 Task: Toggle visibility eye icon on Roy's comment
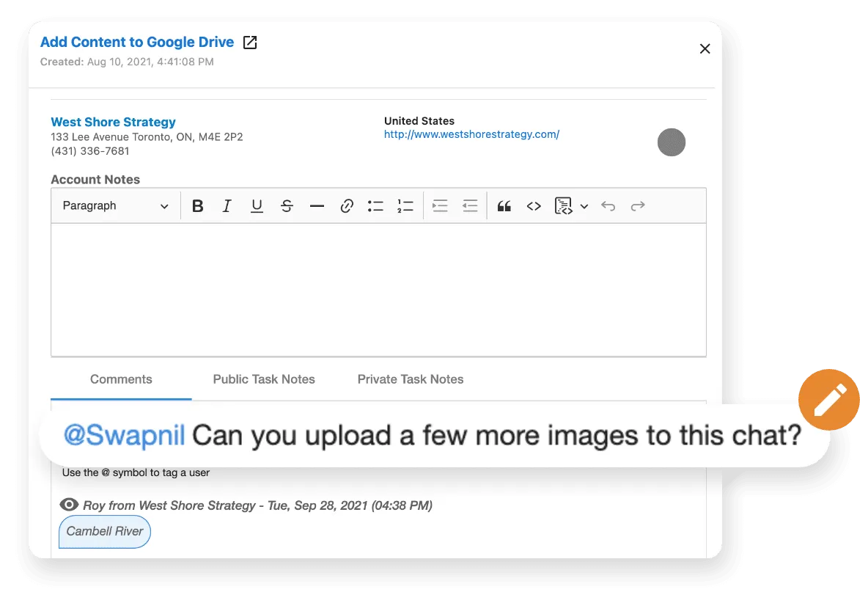pyautogui.click(x=69, y=505)
